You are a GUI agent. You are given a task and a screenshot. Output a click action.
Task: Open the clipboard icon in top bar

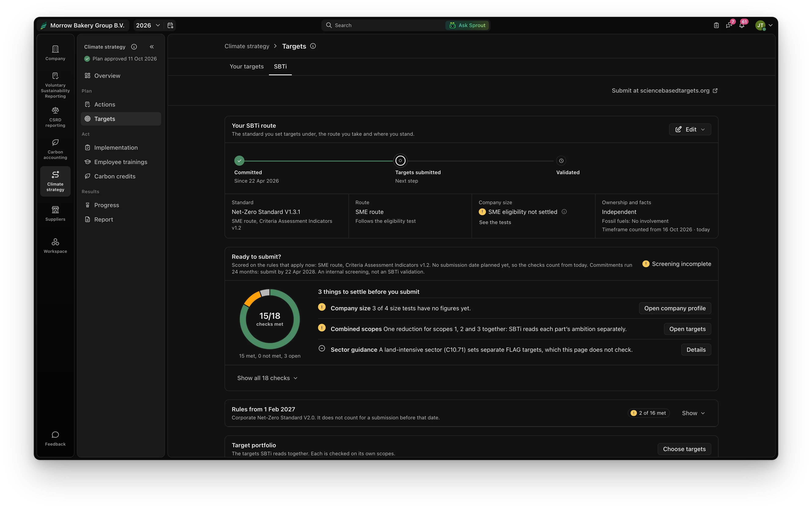tap(716, 25)
